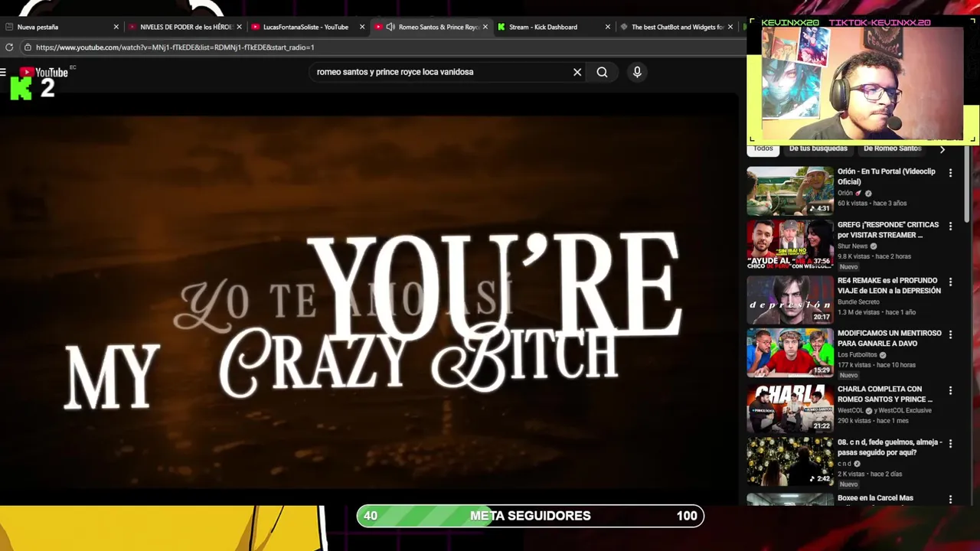The width and height of the screenshot is (980, 551).
Task: Open options menu for MODIFICAMOS UN MENTIROSO video
Action: click(x=950, y=335)
